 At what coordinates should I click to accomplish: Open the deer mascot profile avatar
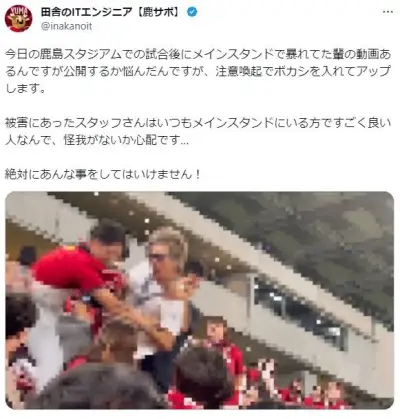18,18
